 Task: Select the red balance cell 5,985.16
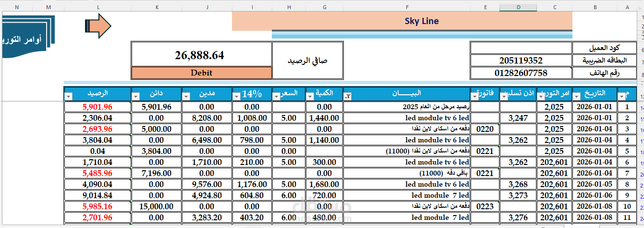click(x=97, y=206)
